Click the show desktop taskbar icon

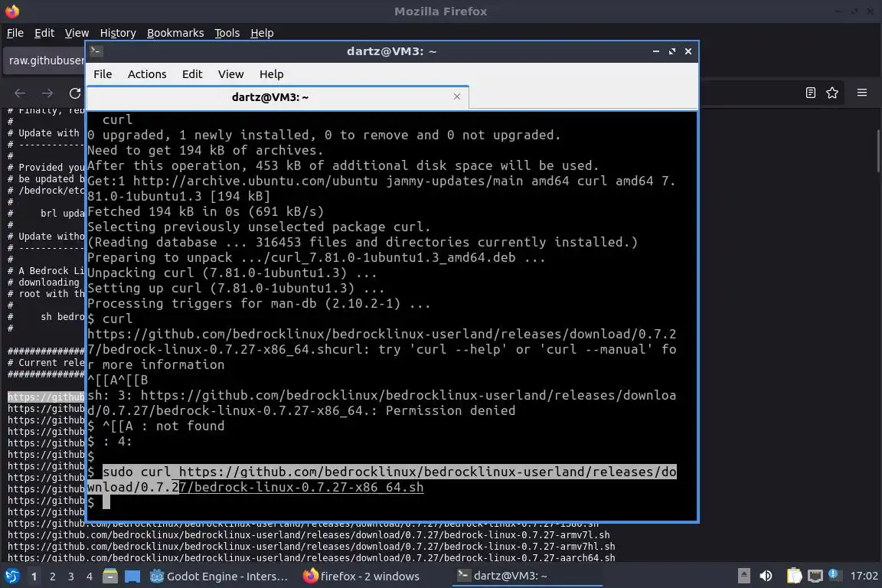(132, 577)
